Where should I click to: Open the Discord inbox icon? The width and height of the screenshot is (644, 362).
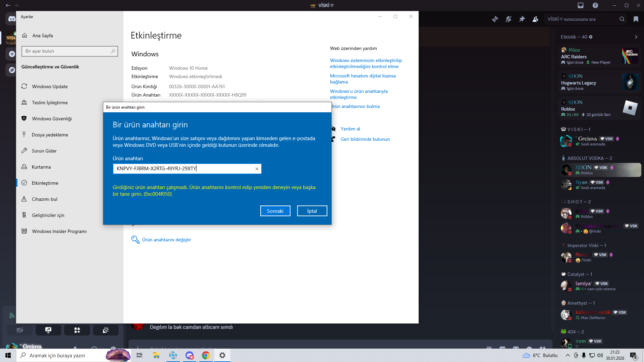(581, 5)
